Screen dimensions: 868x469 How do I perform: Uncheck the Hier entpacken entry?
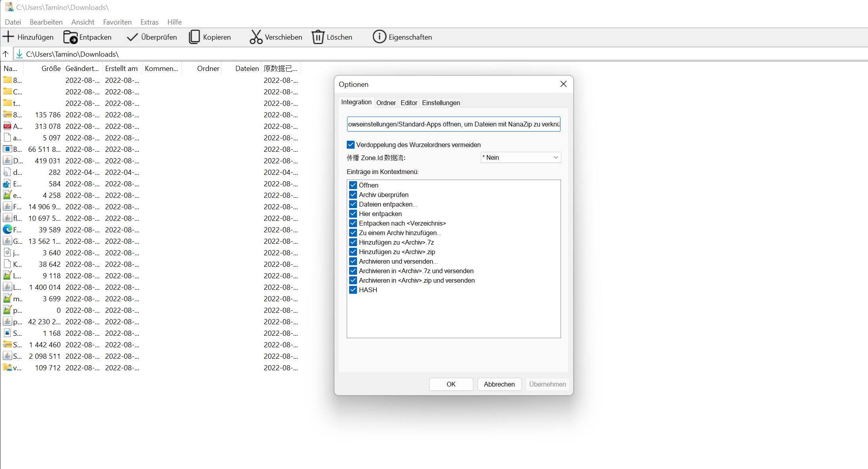tap(353, 214)
